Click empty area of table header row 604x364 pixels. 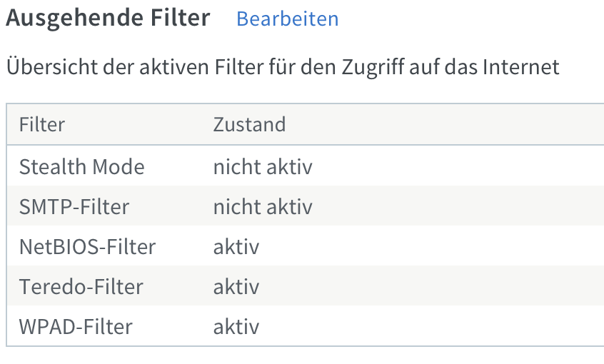coord(443,124)
